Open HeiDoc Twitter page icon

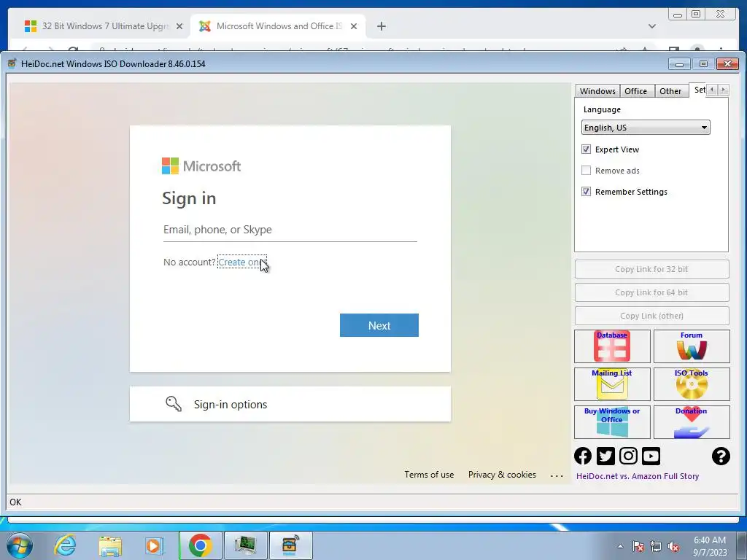pos(605,456)
